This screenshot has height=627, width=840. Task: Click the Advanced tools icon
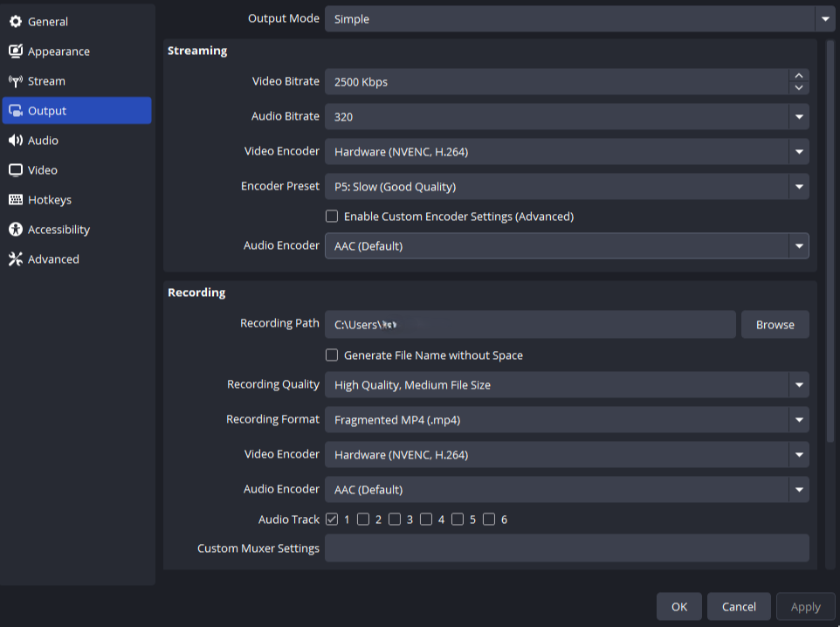16,259
